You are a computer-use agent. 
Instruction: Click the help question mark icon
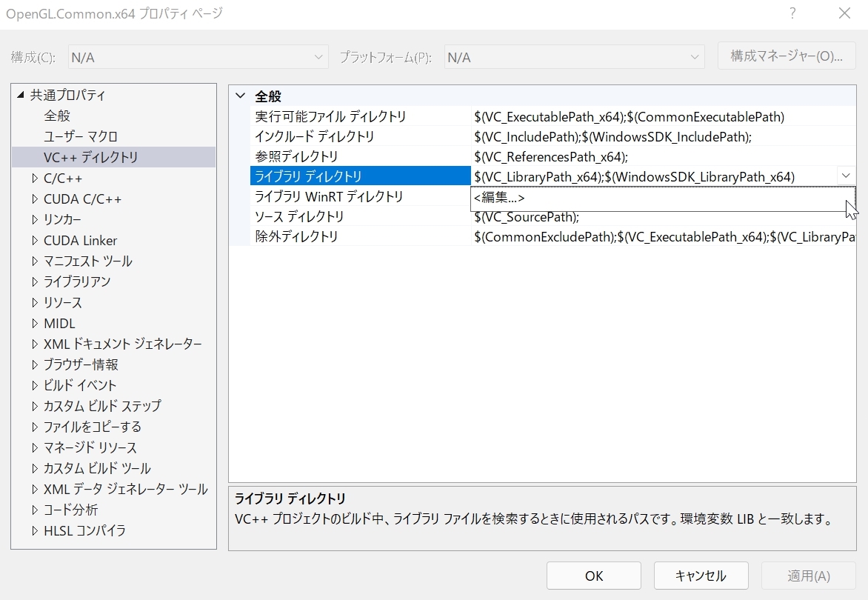click(792, 13)
